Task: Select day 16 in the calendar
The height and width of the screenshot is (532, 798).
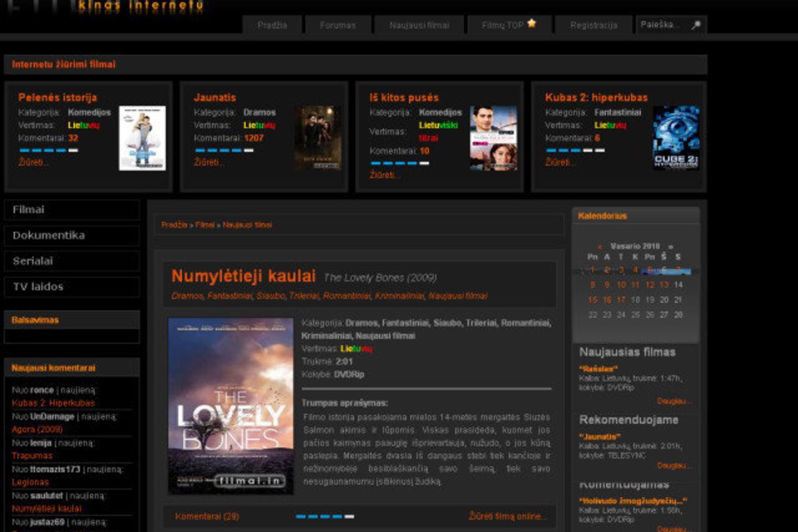Action: (607, 300)
